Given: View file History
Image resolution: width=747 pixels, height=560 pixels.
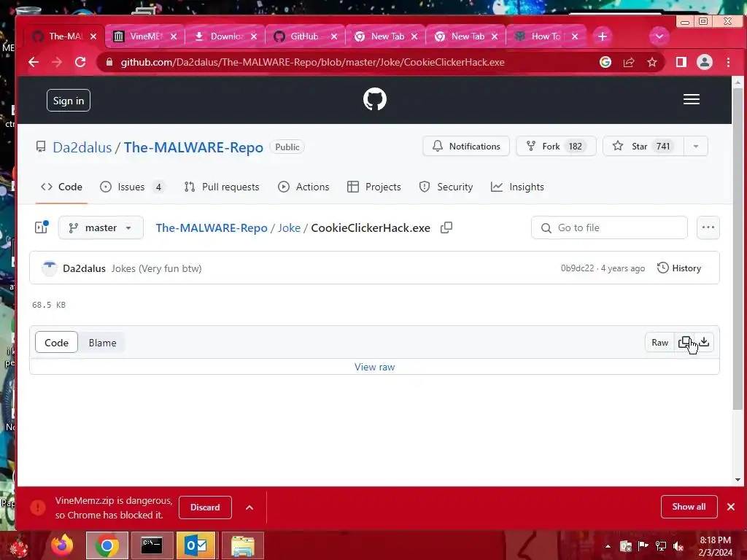Looking at the screenshot, I should 679,268.
